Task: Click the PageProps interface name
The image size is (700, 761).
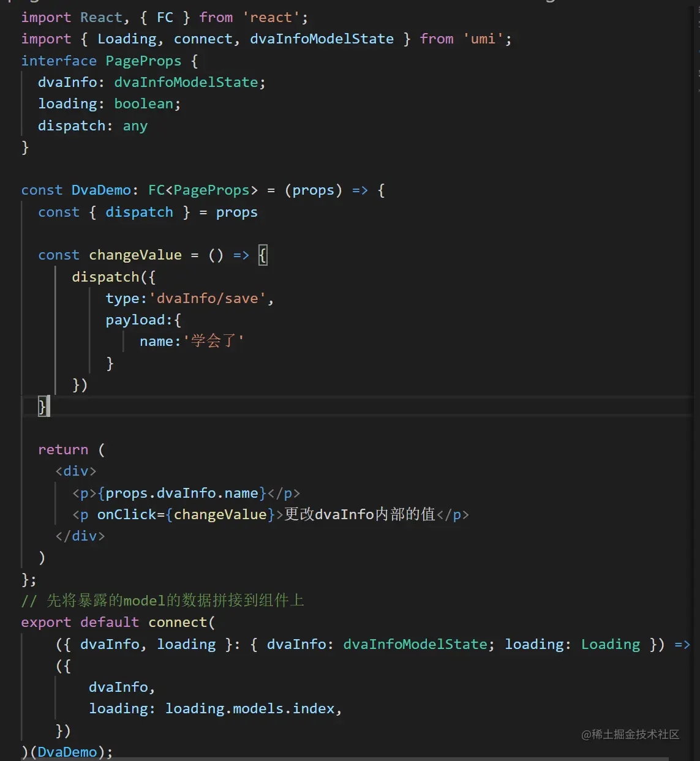Action: pos(143,61)
